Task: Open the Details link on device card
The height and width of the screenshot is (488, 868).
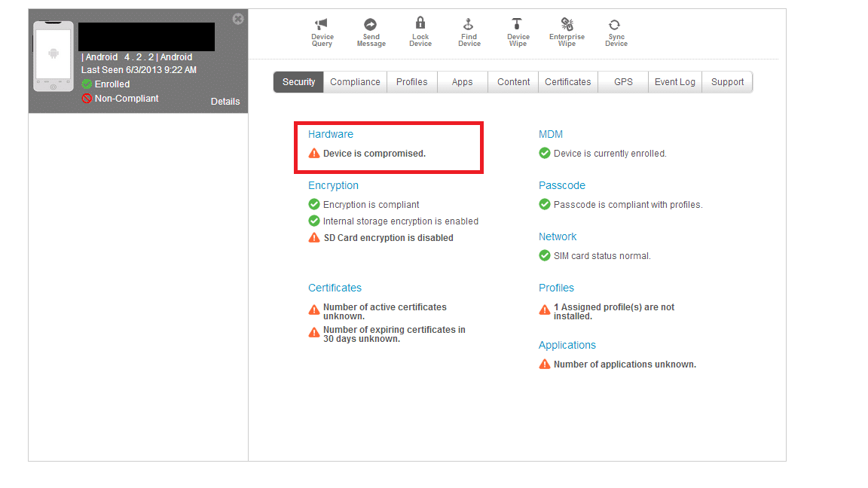Action: tap(225, 101)
